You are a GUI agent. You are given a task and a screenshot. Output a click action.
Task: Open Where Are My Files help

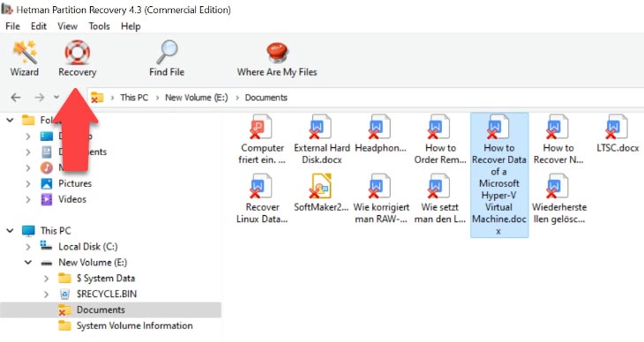277,58
